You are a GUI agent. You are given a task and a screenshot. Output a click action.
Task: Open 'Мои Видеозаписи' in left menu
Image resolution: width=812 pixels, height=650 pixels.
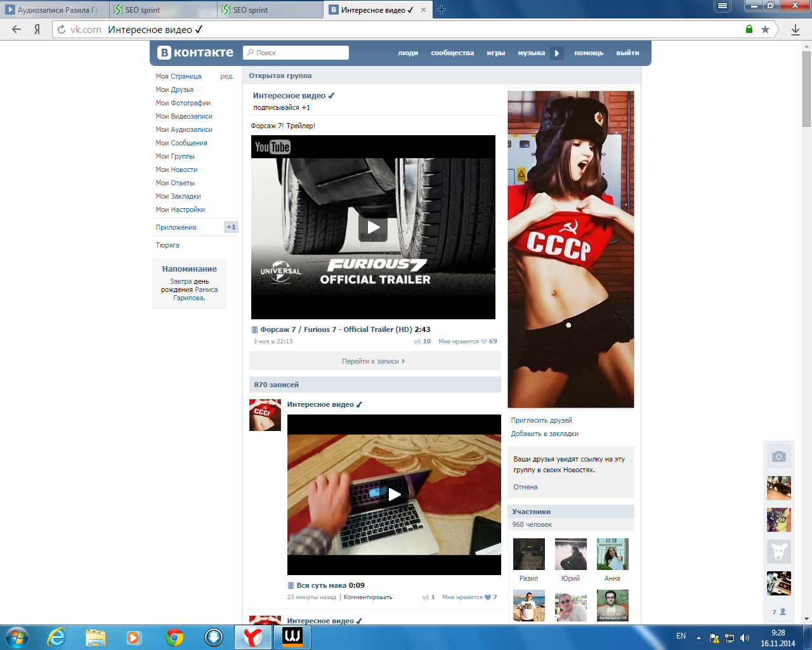coord(184,116)
